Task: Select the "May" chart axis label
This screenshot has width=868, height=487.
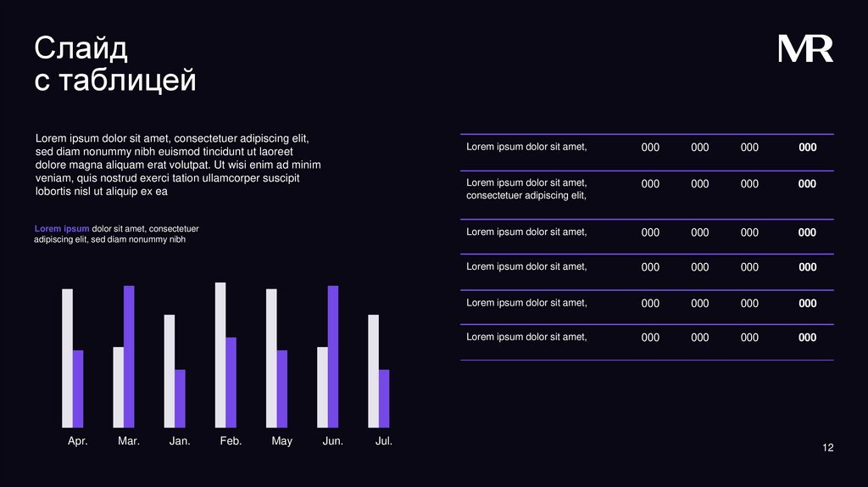Action: click(282, 441)
